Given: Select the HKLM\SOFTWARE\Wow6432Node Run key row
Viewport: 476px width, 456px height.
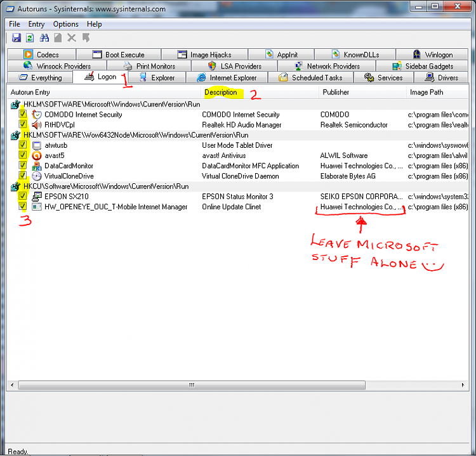Looking at the screenshot, I should pyautogui.click(x=238, y=135).
